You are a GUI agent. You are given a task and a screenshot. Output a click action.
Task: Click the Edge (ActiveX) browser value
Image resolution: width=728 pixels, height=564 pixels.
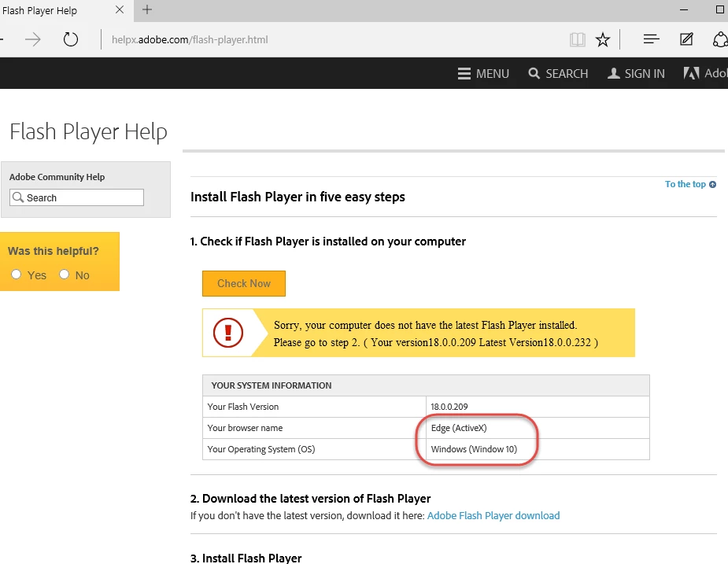[x=459, y=428]
